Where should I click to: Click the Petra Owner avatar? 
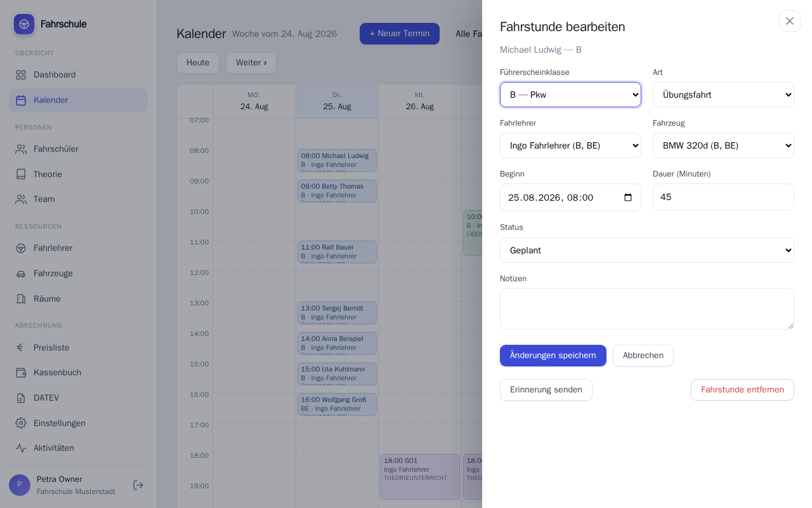pyautogui.click(x=20, y=485)
